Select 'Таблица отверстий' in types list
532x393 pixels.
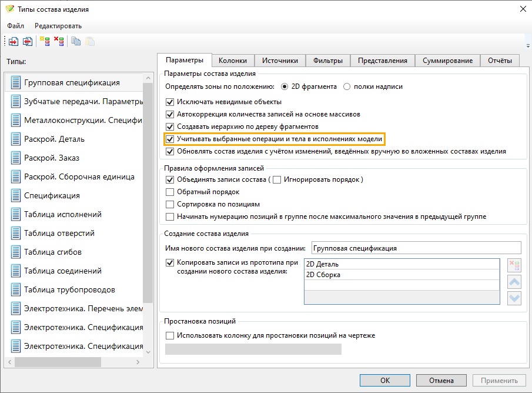coord(59,233)
